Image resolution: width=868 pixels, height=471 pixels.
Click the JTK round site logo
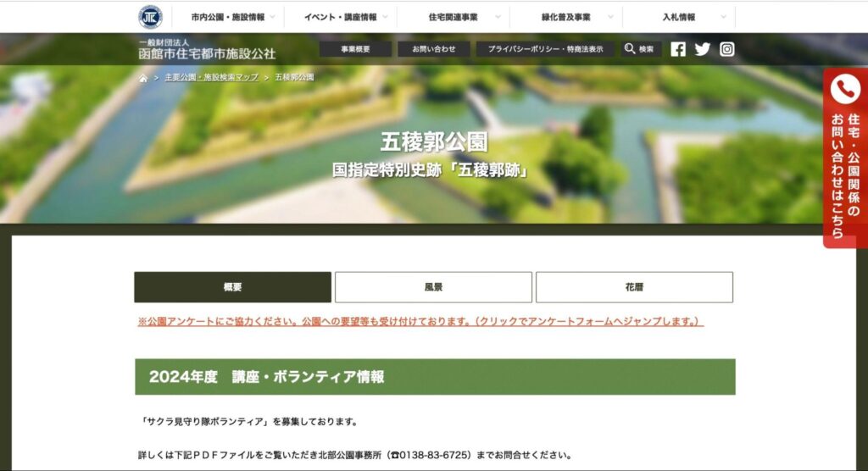pyautogui.click(x=150, y=17)
